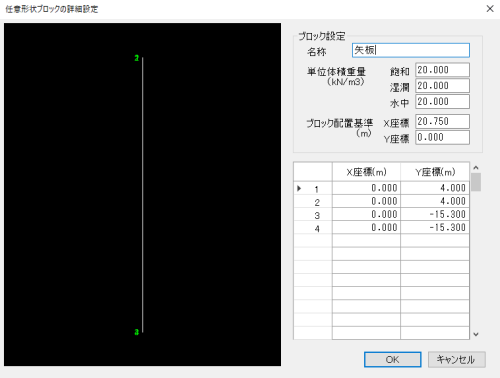Screen dimensions: 500x378
Task: Click the Y座標(m) column header
Action: (x=435, y=172)
